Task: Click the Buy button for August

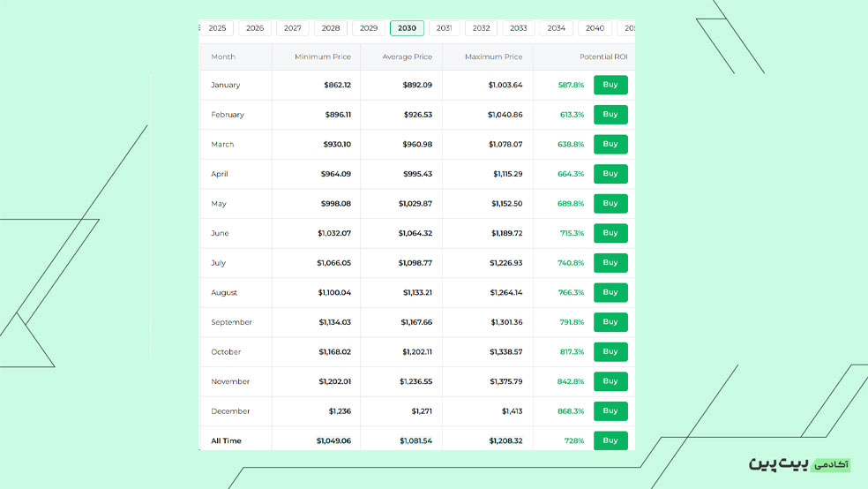Action: (610, 292)
